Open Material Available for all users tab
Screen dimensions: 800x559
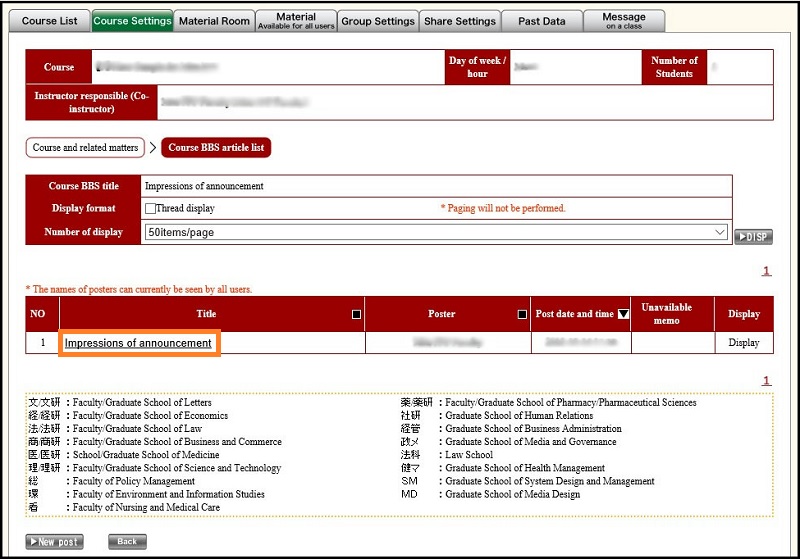coord(295,21)
